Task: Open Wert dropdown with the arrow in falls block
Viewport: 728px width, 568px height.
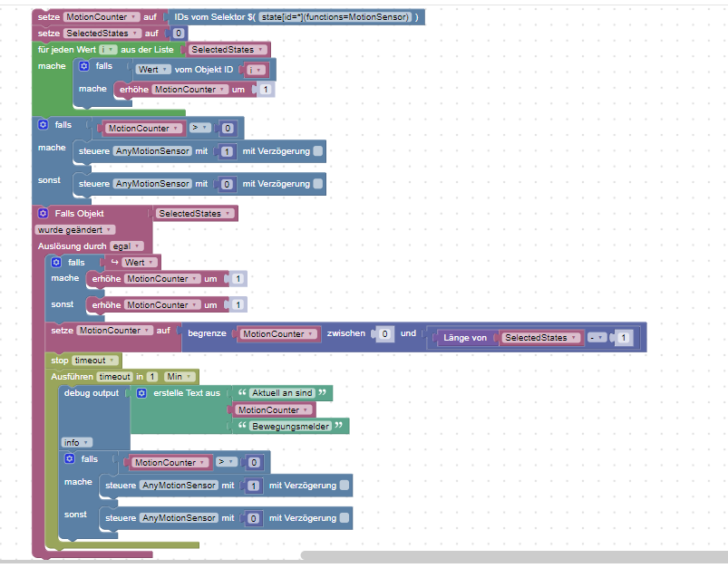Action: pos(140,262)
